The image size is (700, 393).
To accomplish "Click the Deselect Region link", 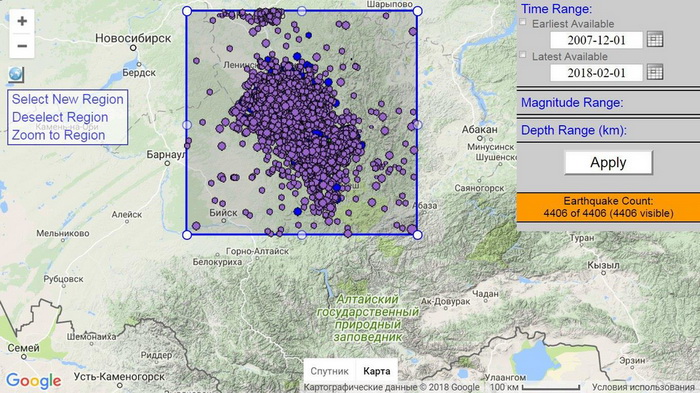I will tap(60, 117).
